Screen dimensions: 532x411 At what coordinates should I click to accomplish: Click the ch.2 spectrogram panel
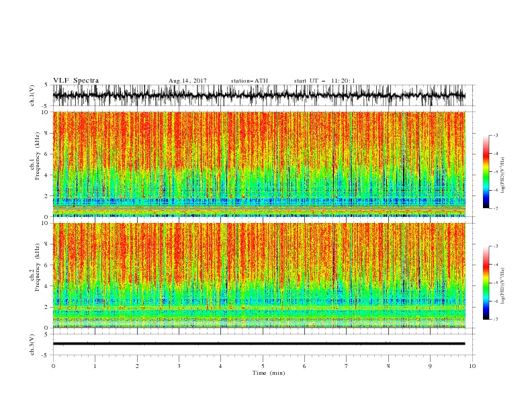tap(259, 275)
